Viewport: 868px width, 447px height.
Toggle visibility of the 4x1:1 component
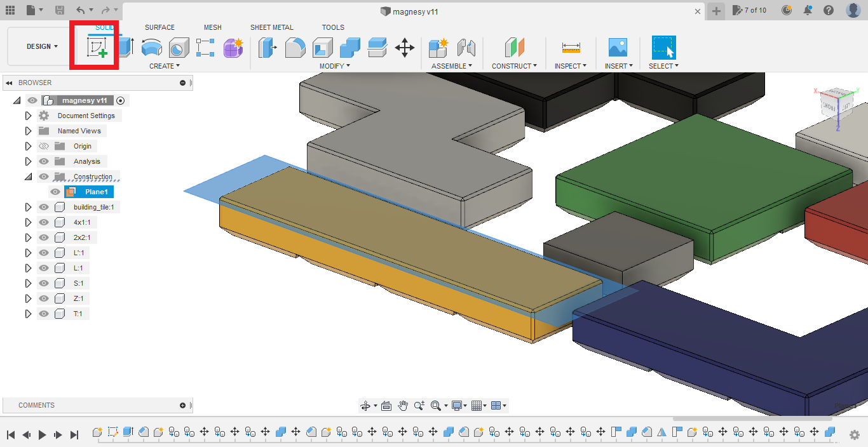click(44, 222)
